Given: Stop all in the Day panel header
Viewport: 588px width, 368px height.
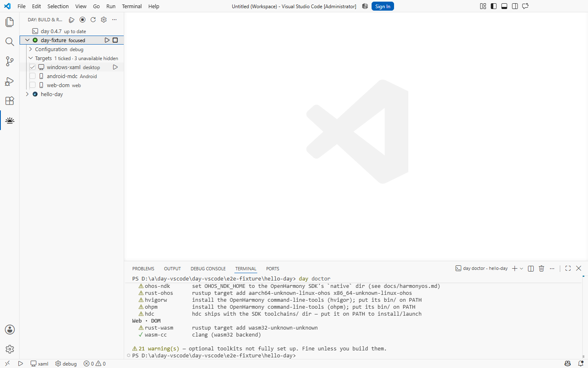Looking at the screenshot, I should 82,20.
